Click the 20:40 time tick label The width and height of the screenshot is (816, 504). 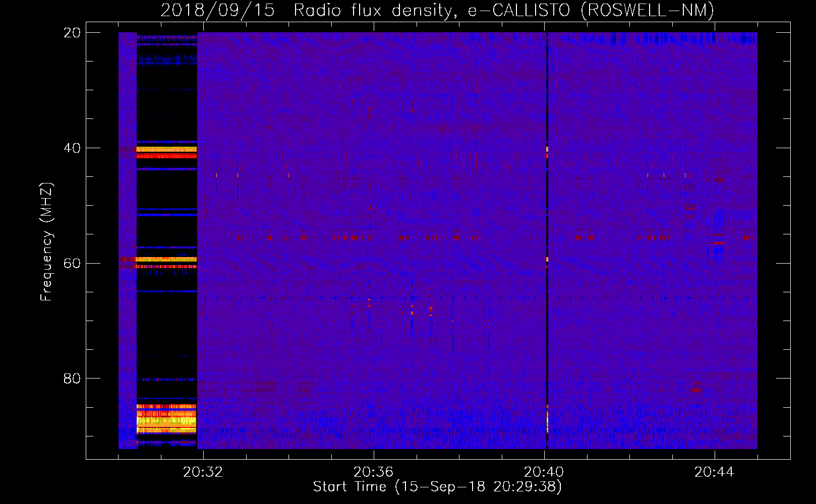(544, 472)
